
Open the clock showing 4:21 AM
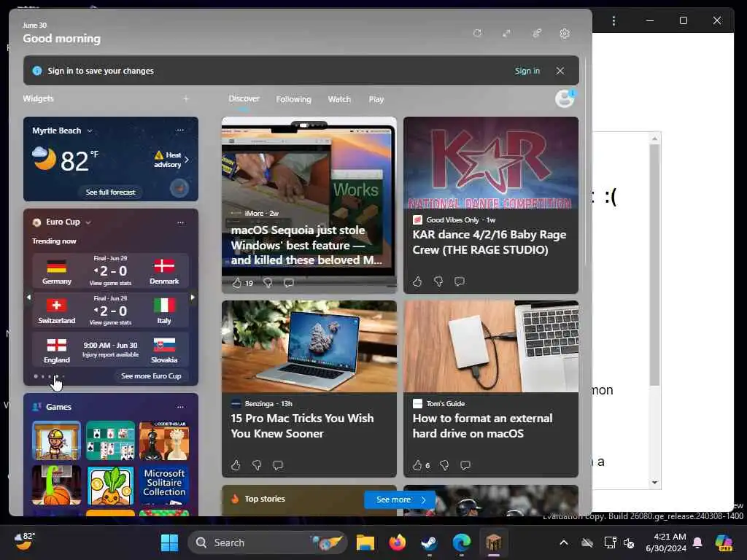pyautogui.click(x=665, y=542)
